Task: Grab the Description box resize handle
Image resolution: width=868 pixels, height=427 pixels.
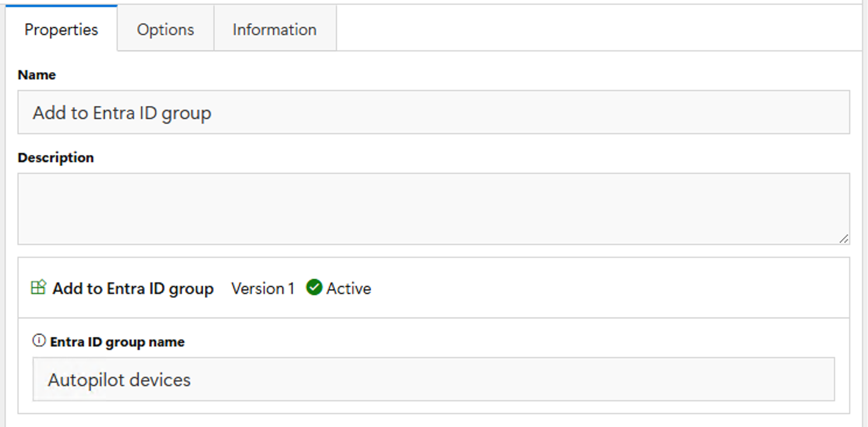Action: coord(844,239)
